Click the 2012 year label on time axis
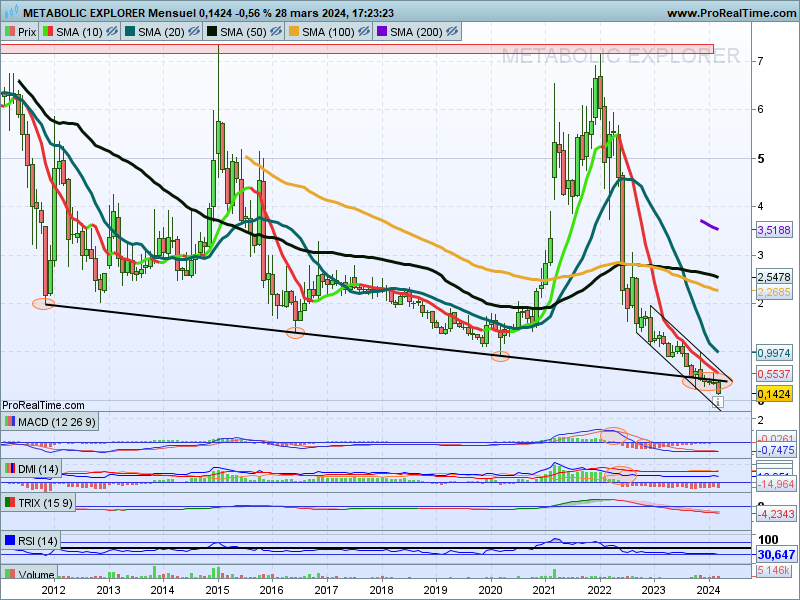This screenshot has width=800, height=600. coord(53,590)
